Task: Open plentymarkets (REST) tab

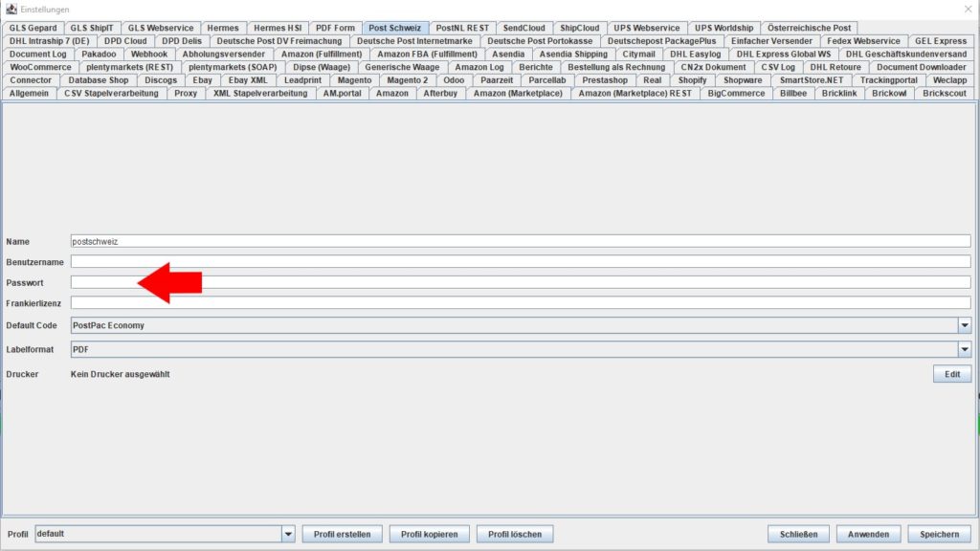Action: tap(129, 68)
